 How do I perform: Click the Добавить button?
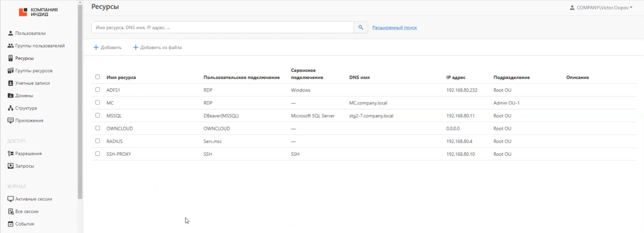tap(107, 47)
